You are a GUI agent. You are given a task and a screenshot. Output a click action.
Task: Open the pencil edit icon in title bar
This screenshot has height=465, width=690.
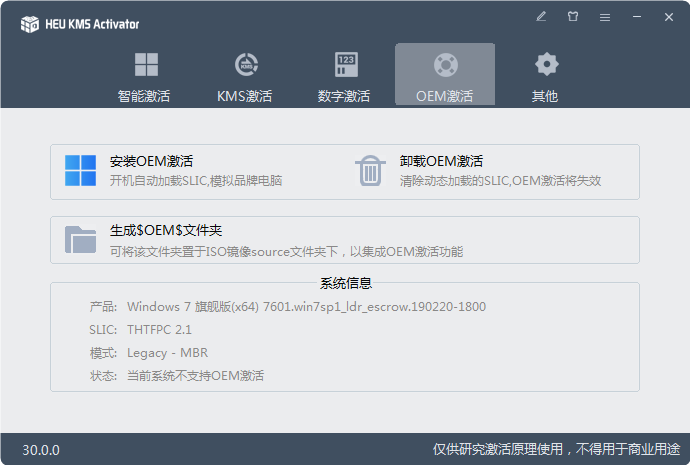(x=541, y=17)
